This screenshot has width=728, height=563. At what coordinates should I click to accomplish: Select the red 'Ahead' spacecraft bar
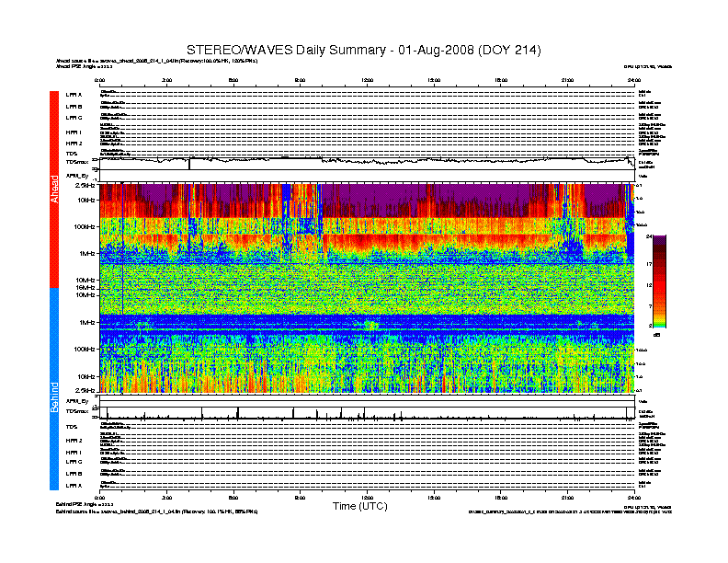[54, 190]
